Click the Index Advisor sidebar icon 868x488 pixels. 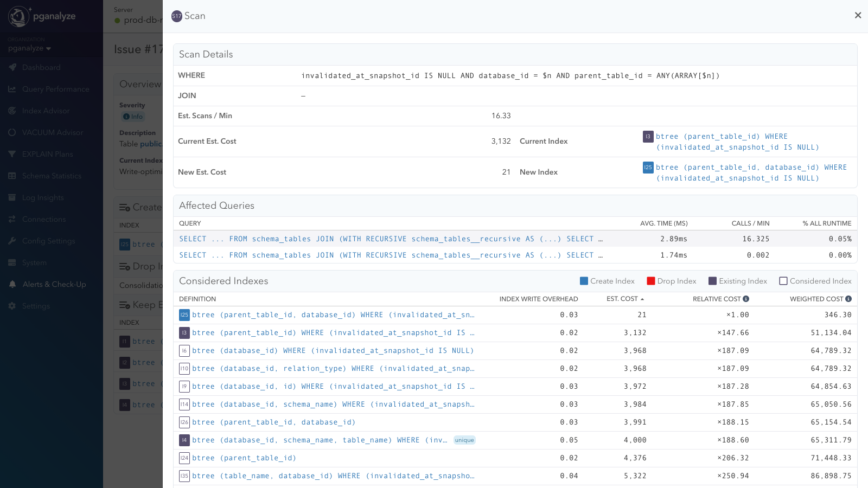click(12, 111)
